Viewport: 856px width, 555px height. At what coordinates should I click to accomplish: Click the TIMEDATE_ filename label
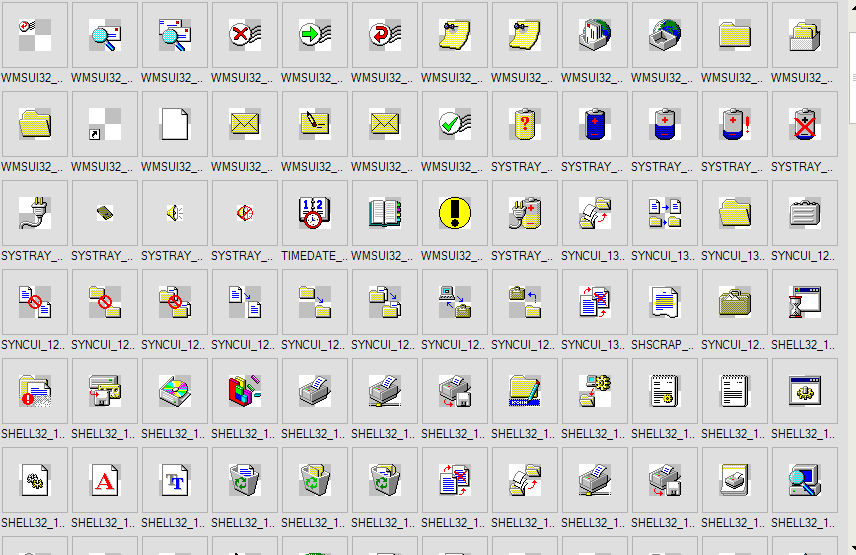(x=314, y=256)
